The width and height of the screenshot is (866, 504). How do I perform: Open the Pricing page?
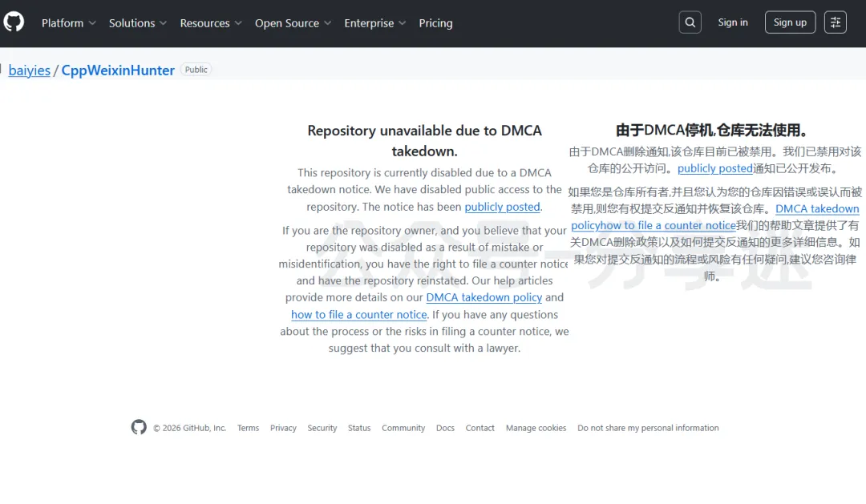click(x=435, y=23)
